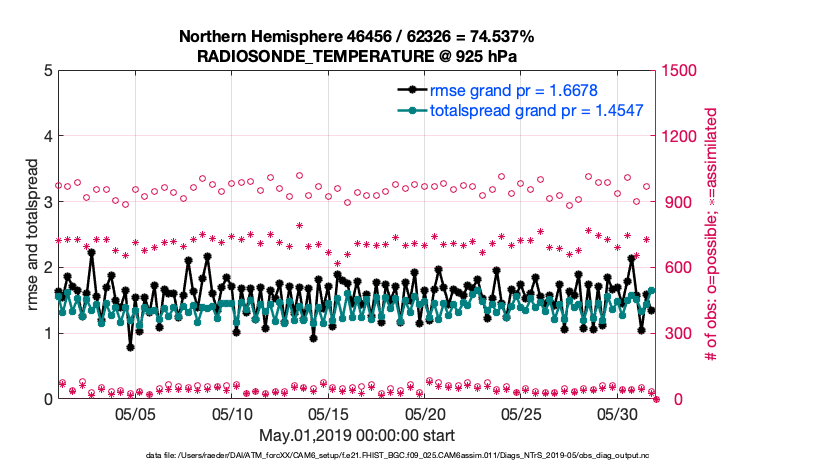Select the 05/05 date tick label

pyautogui.click(x=136, y=413)
